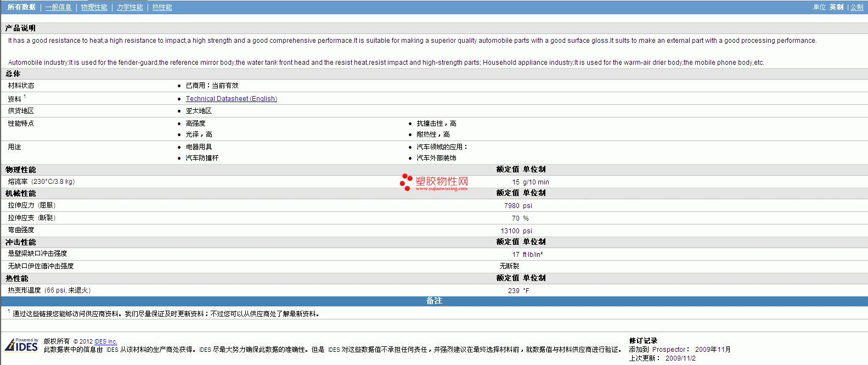Viewport: 868px width, 365px height.
Task: Click the 修订记录 heading
Action: 643,341
